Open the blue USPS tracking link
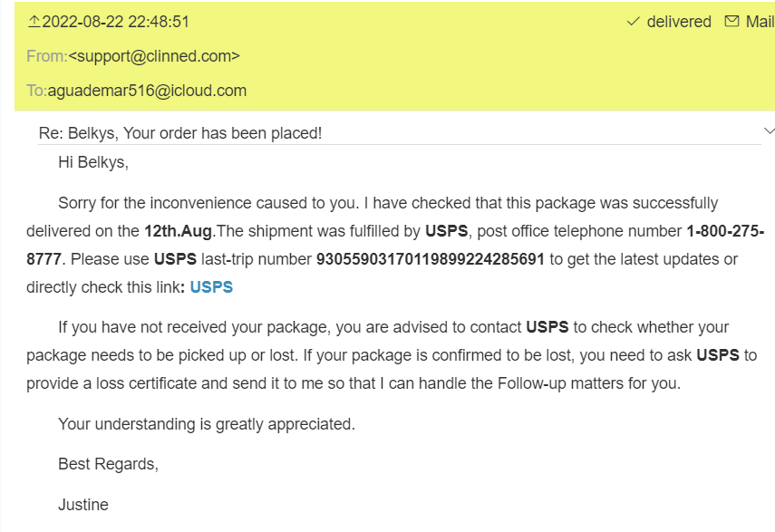The image size is (775, 532). [211, 287]
